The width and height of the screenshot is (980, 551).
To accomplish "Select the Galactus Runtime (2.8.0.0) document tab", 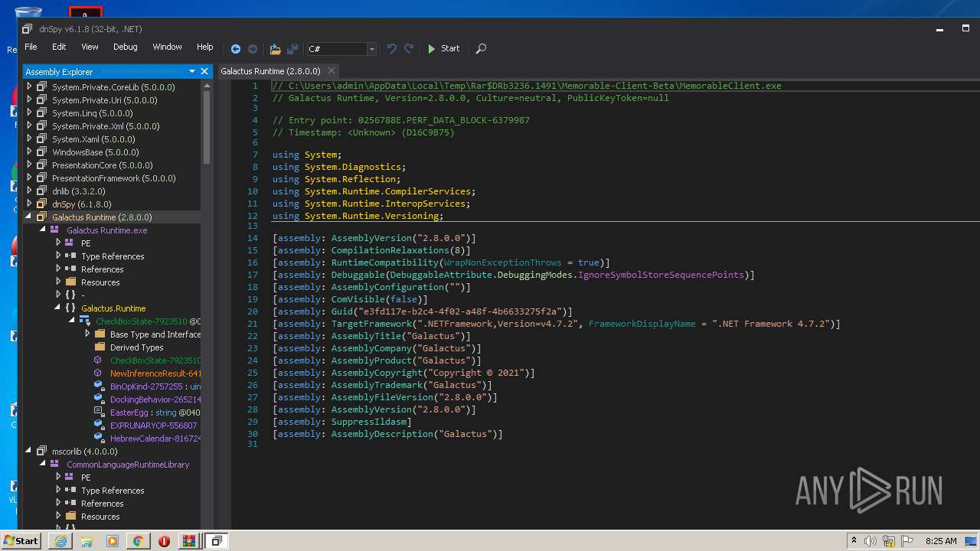I will (x=270, y=71).
